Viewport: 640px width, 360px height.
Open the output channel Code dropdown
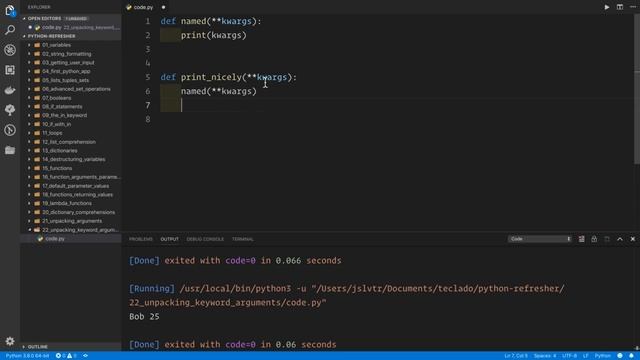(540, 239)
